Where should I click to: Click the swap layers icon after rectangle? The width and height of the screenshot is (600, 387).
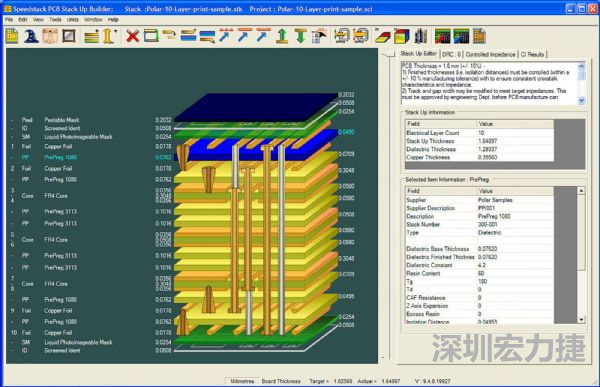pyautogui.click(x=170, y=35)
